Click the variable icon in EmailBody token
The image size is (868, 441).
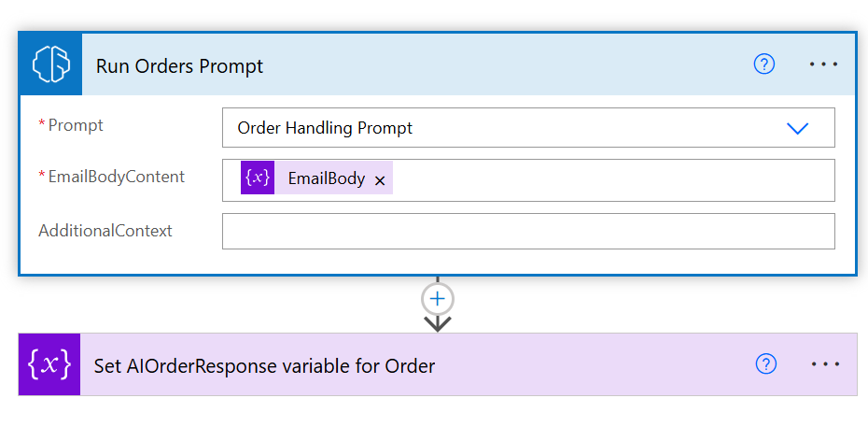tap(257, 178)
